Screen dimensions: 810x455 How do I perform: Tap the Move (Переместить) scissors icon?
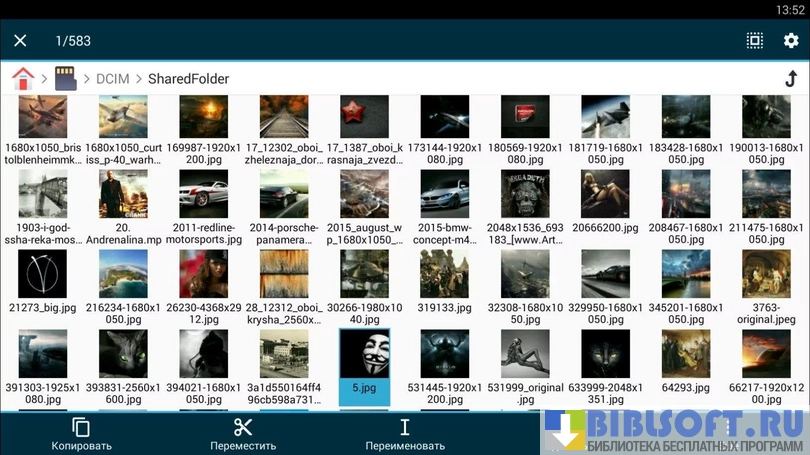tap(243, 427)
